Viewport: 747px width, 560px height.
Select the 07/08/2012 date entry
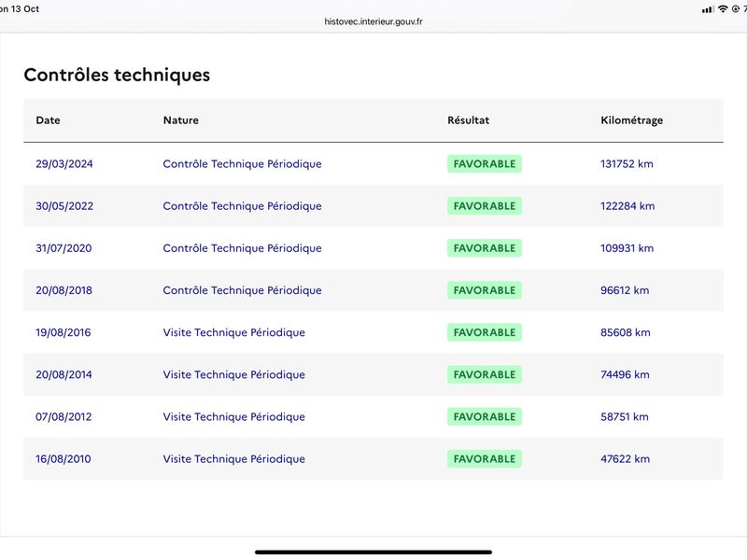(x=63, y=417)
